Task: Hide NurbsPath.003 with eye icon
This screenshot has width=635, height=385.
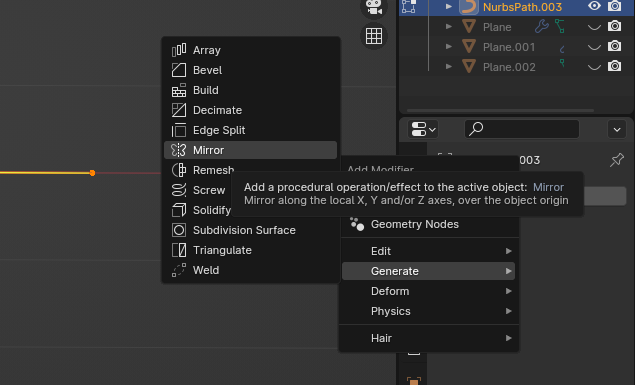Action: pos(594,6)
